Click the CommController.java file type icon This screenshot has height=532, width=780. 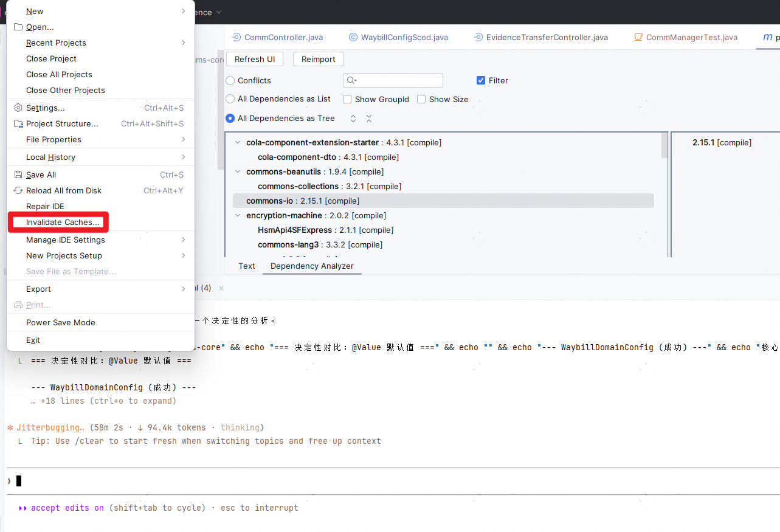[236, 37]
